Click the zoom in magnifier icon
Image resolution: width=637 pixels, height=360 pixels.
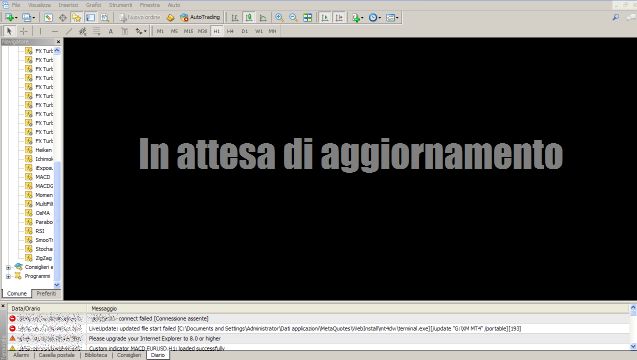[x=279, y=17]
